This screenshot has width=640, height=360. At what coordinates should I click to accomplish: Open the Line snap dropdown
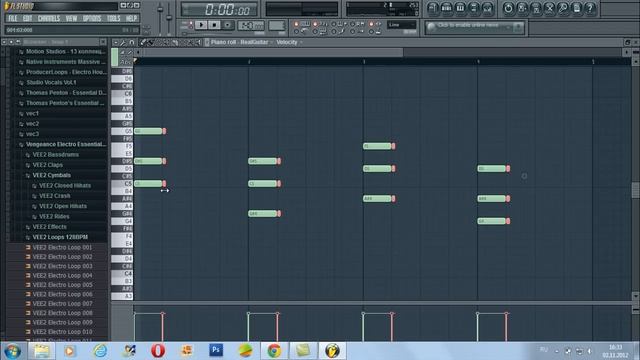[401, 25]
